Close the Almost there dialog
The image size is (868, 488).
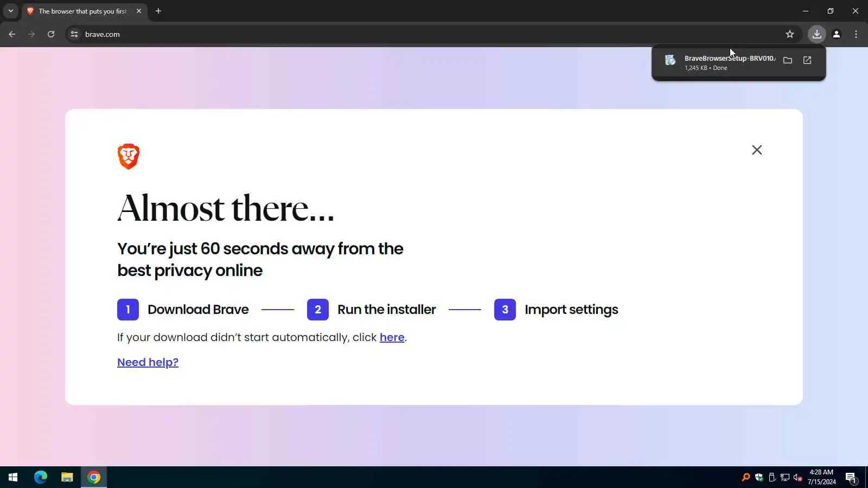(757, 150)
